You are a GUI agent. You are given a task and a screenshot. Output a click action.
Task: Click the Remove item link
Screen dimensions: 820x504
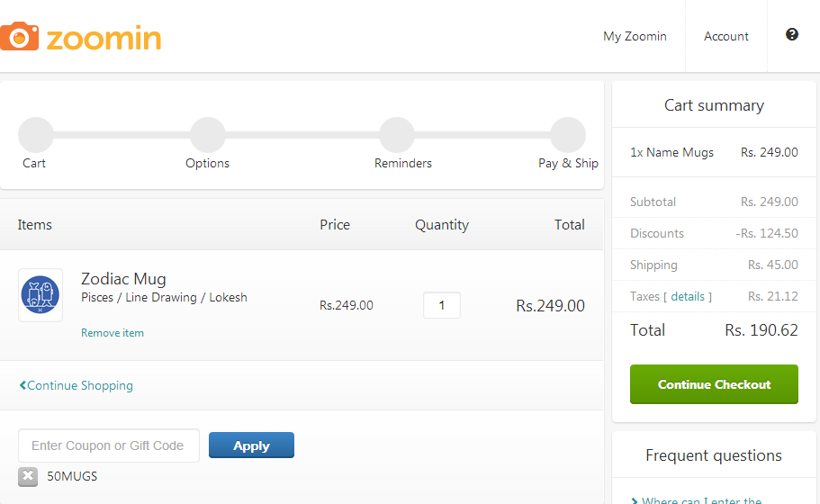point(113,333)
